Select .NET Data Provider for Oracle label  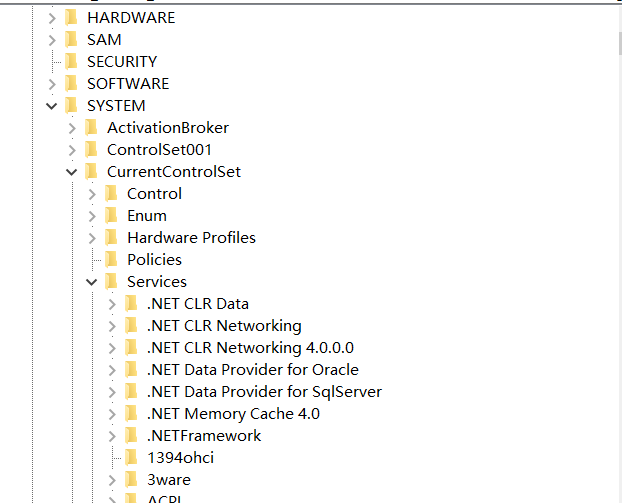click(253, 370)
